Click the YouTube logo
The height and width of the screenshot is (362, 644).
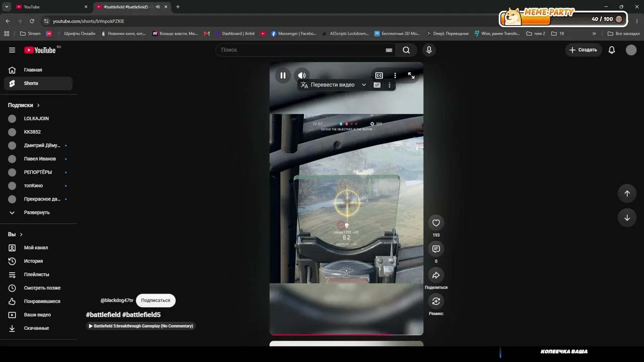[x=40, y=50]
